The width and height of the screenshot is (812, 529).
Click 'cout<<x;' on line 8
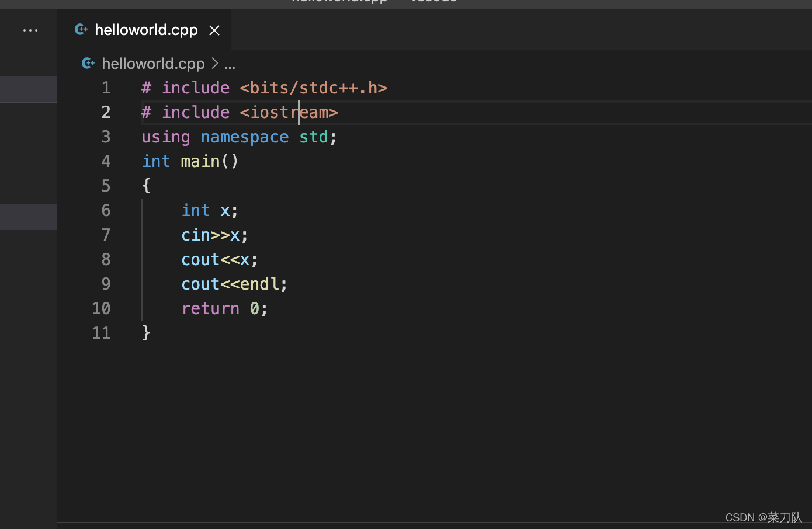[220, 260]
